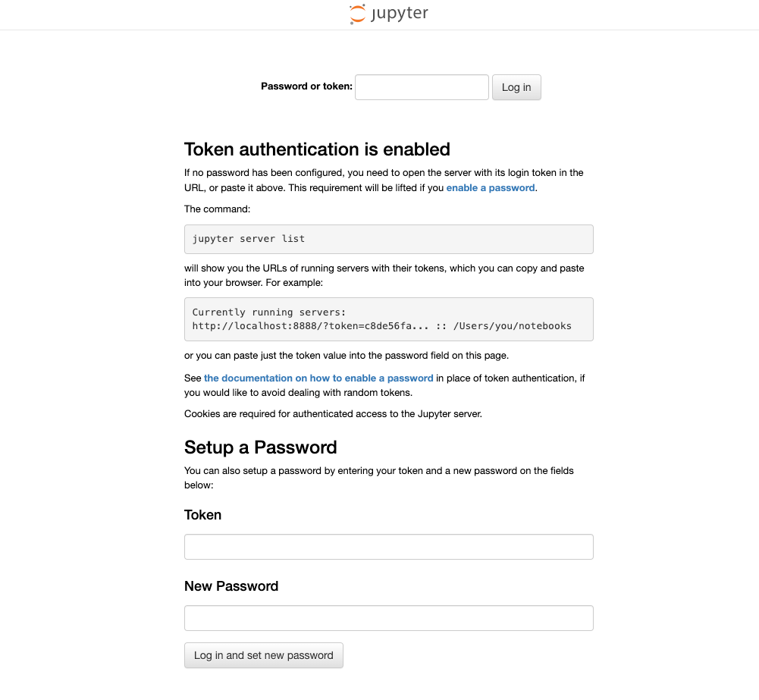Click inside the New Password field

point(388,617)
